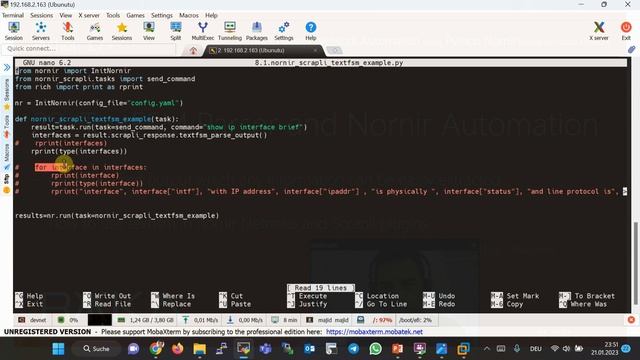Click the Settings gears toolbar icon
Image resolution: width=640 pixels, height=360 pixels.
[x=284, y=31]
